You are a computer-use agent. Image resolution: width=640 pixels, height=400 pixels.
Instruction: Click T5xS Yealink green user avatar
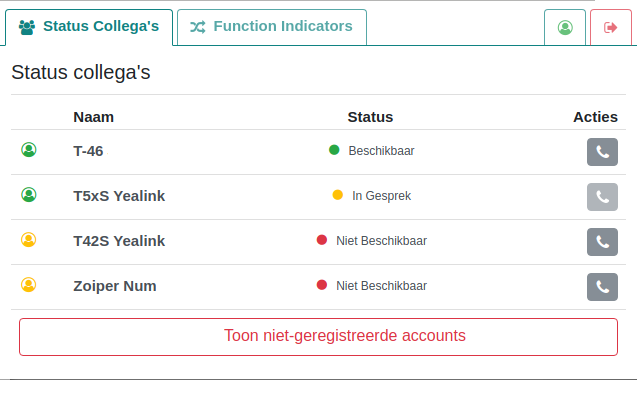pyautogui.click(x=28, y=195)
